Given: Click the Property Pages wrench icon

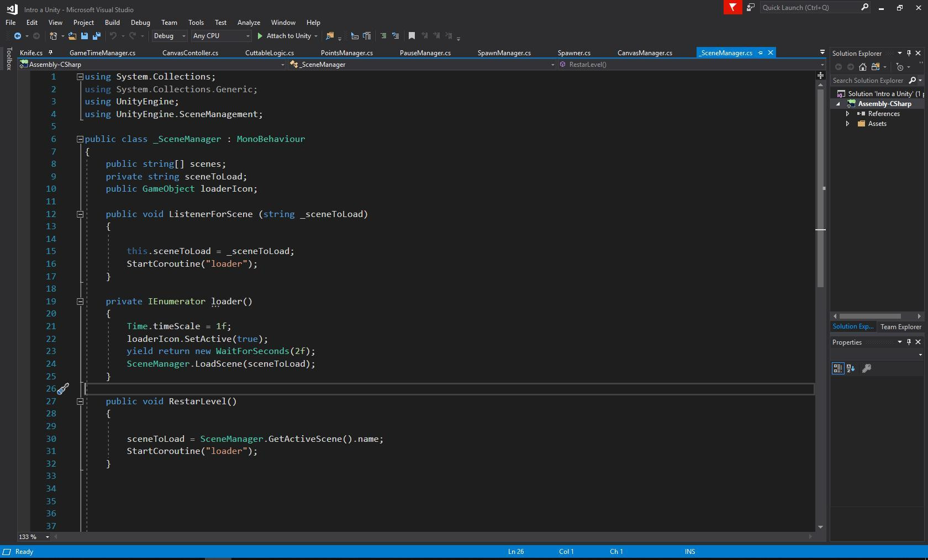Looking at the screenshot, I should [x=867, y=368].
